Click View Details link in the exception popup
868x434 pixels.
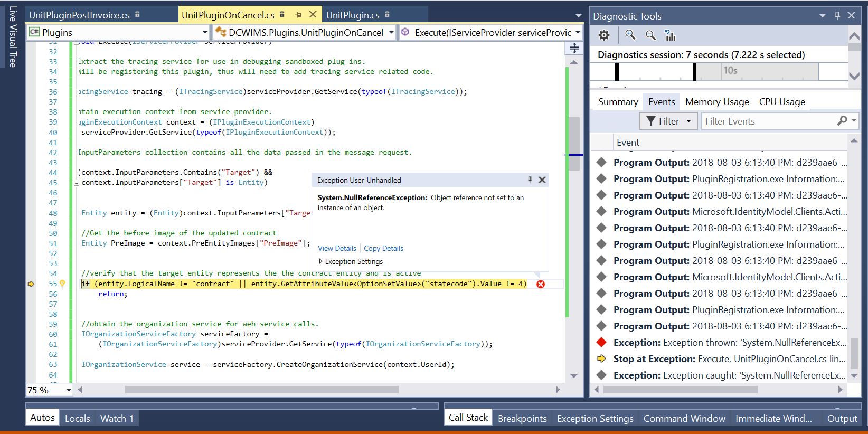337,248
